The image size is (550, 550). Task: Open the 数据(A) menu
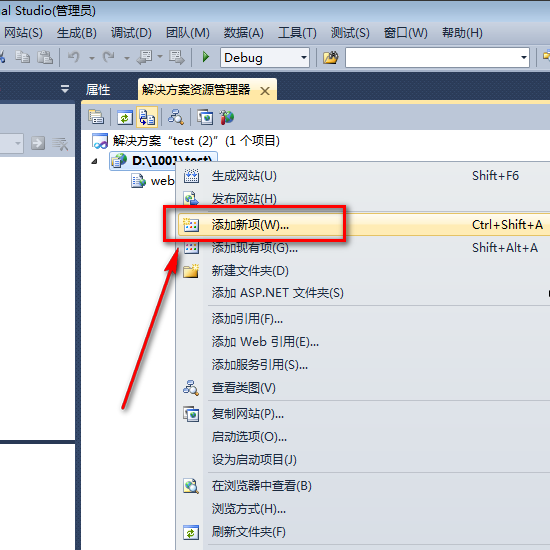pyautogui.click(x=244, y=33)
